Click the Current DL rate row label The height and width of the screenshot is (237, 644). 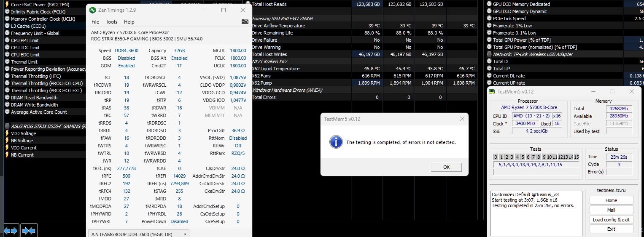[x=509, y=76]
